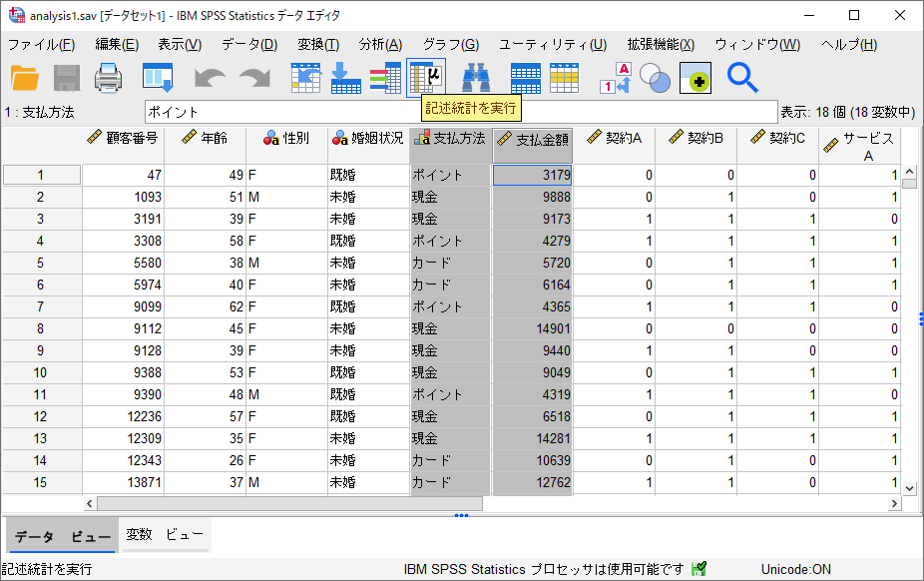Select row header number 15

pos(41,482)
